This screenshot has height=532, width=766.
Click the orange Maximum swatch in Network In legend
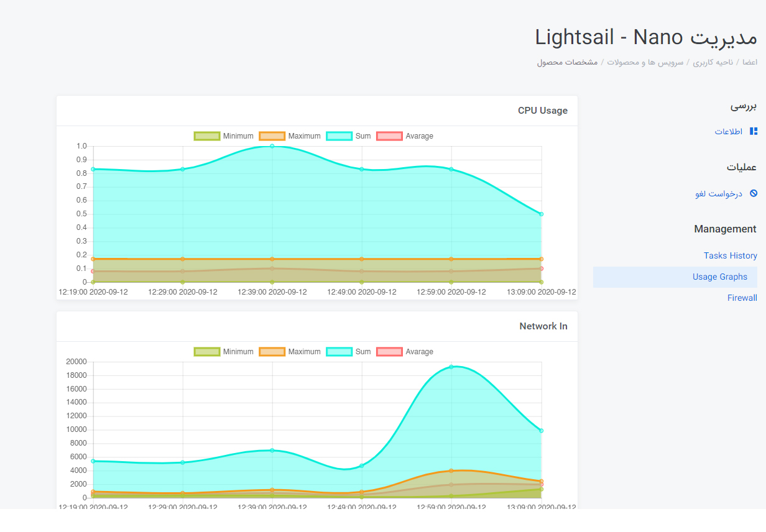[272, 352]
